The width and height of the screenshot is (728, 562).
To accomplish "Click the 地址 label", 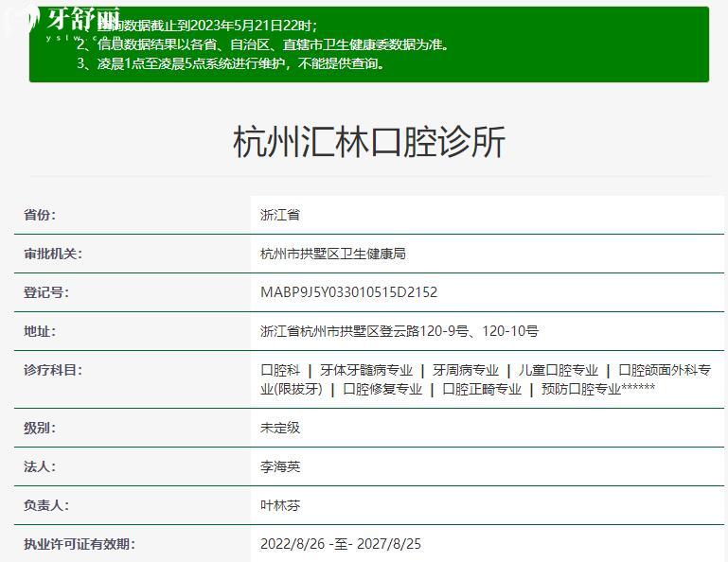I will 40,331.
